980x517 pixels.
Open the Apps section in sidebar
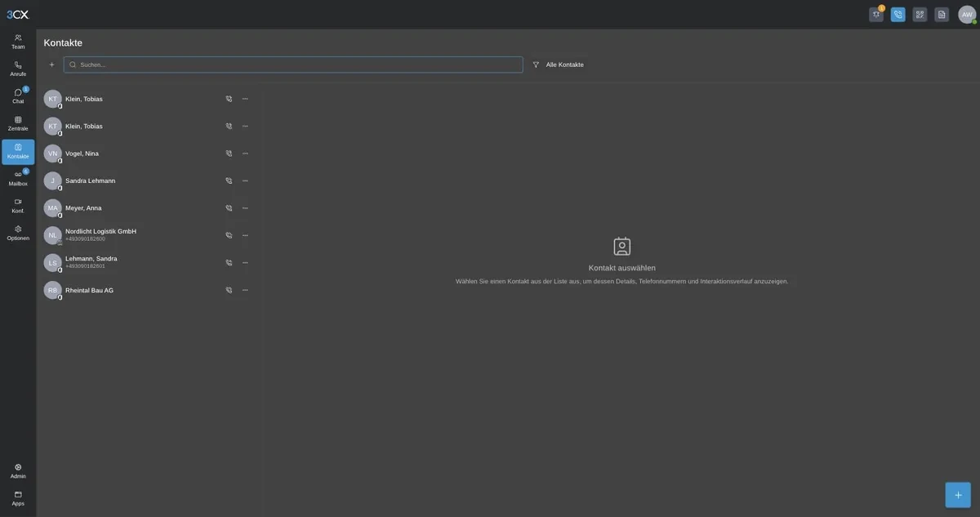[18, 498]
